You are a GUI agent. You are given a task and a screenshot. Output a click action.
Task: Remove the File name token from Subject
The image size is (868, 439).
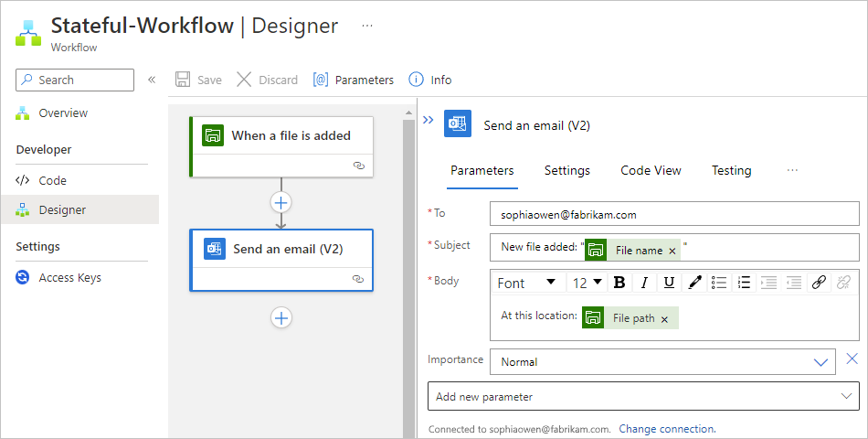(672, 251)
